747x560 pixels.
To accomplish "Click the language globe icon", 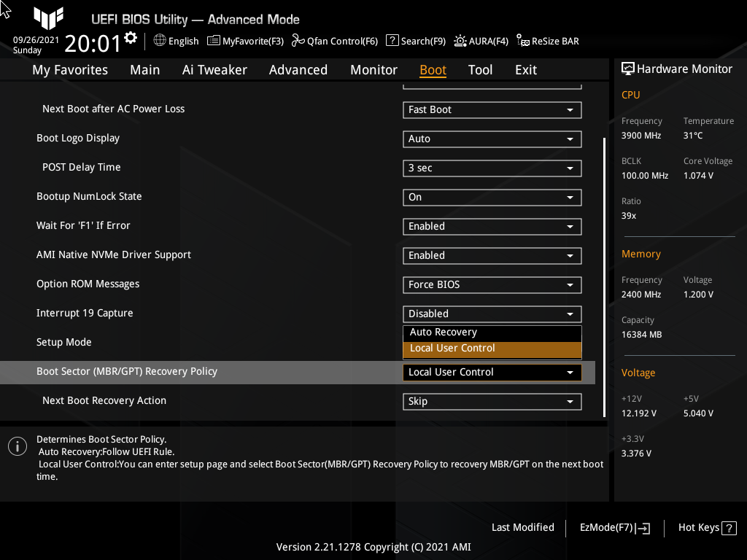I will (159, 41).
